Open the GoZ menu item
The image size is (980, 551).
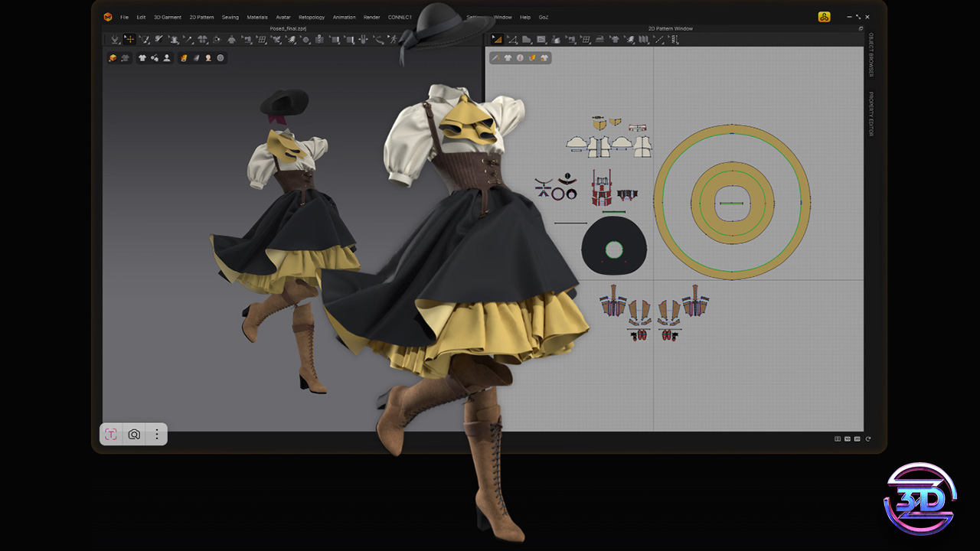point(544,17)
